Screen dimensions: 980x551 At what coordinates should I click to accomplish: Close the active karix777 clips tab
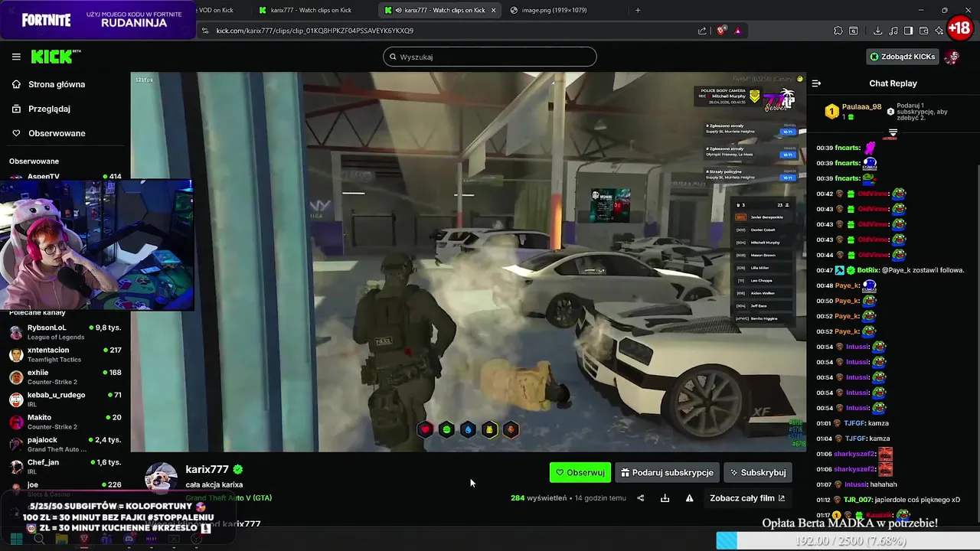point(493,10)
